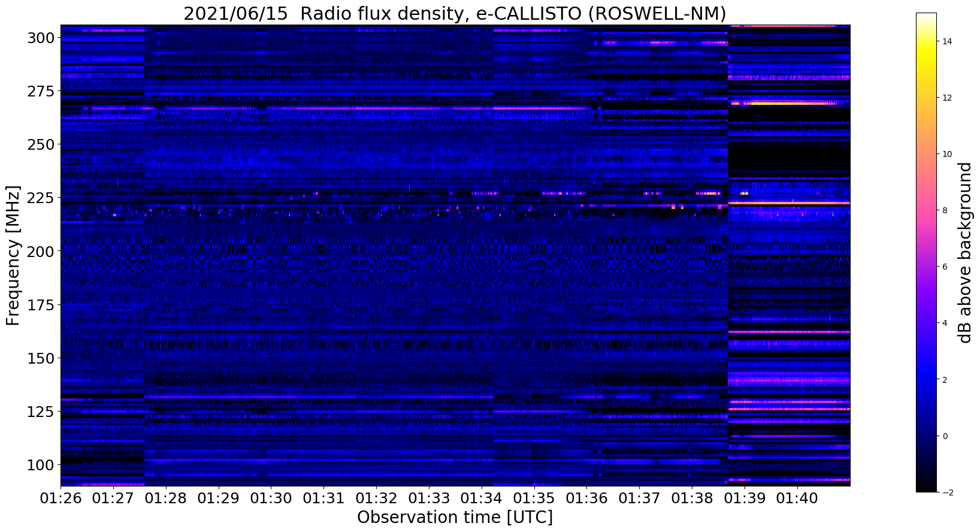This screenshot has height=532, width=980.
Task: Click the 'dB above background' colorbar label
Action: 964,252
